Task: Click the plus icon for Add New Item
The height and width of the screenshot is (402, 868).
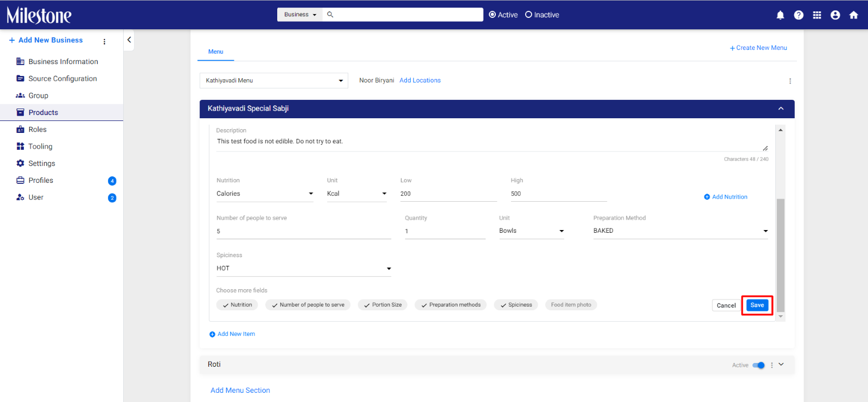Action: click(x=212, y=334)
